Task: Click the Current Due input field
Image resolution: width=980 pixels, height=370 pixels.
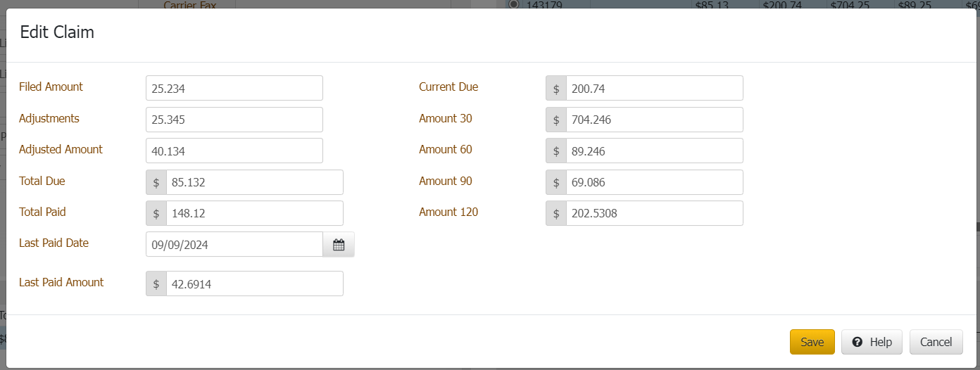Action: [x=654, y=89]
